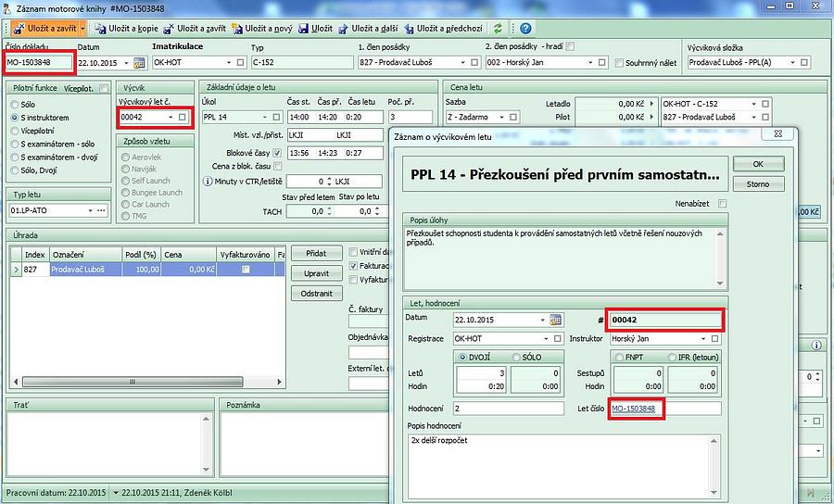Open the 'Výcvikový let č.' dropdown

click(171, 118)
